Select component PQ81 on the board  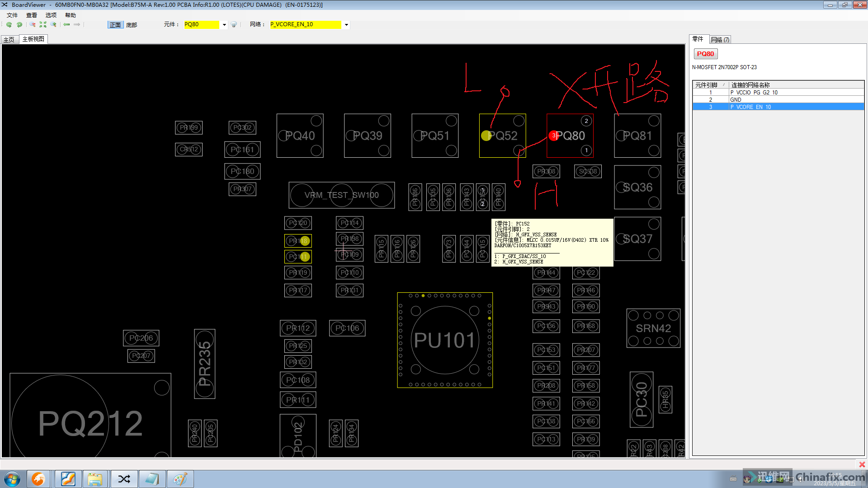[x=637, y=136]
